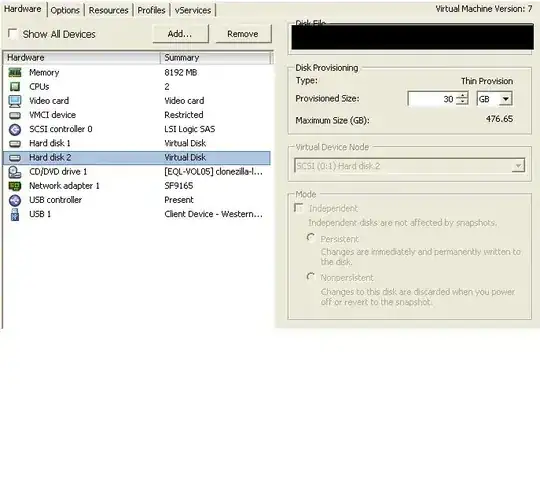This screenshot has height=501, width=540.
Task: Select the USB controller icon
Action: pyautogui.click(x=15, y=200)
